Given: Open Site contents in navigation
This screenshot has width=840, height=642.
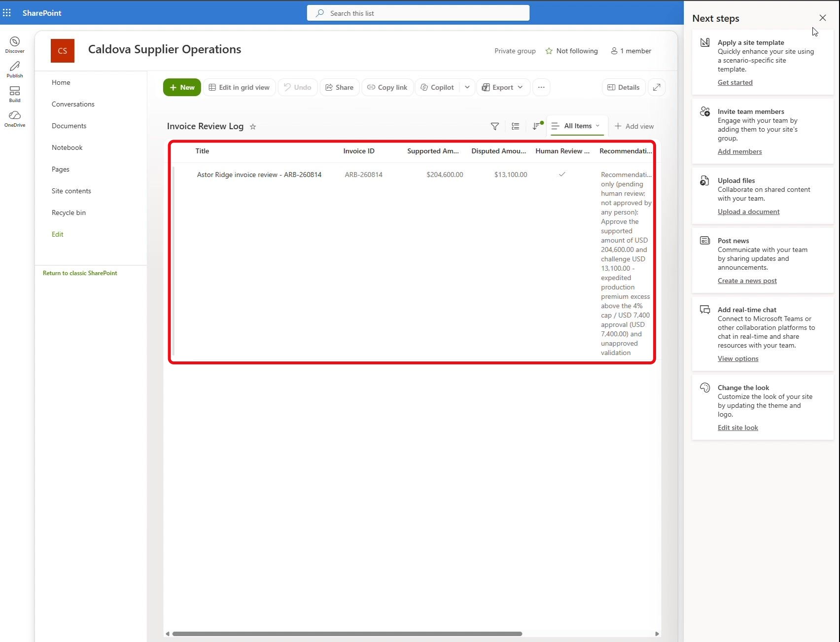Looking at the screenshot, I should coord(71,191).
